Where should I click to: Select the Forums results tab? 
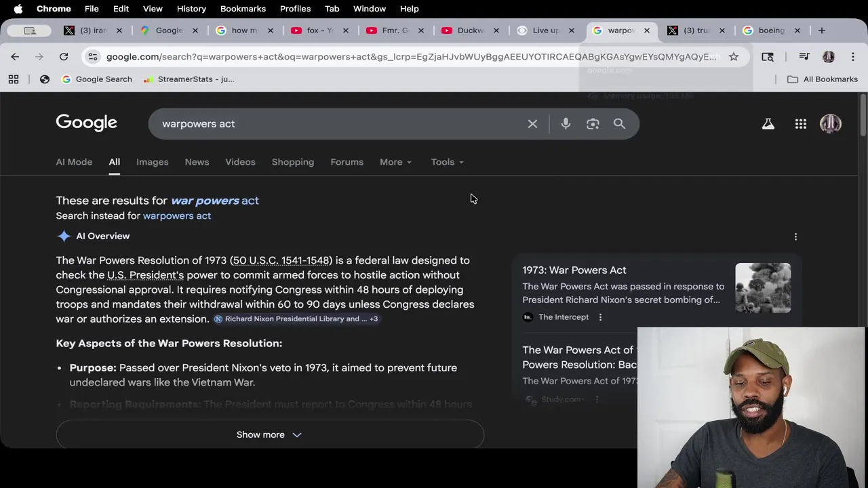[x=347, y=162]
